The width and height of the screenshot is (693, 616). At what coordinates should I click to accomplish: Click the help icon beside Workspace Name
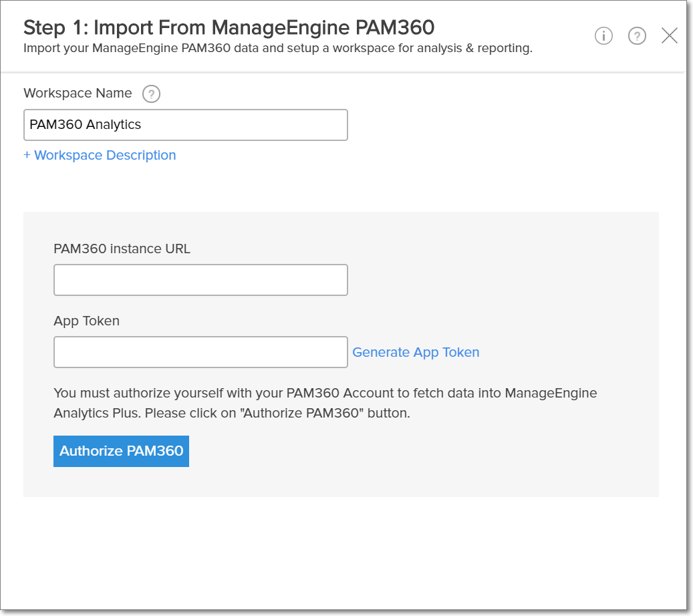[x=152, y=94]
